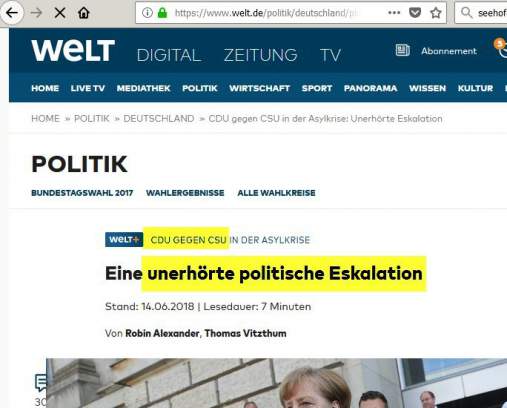507x408 pixels.
Task: Open the WELT logo homepage
Action: coord(73,50)
